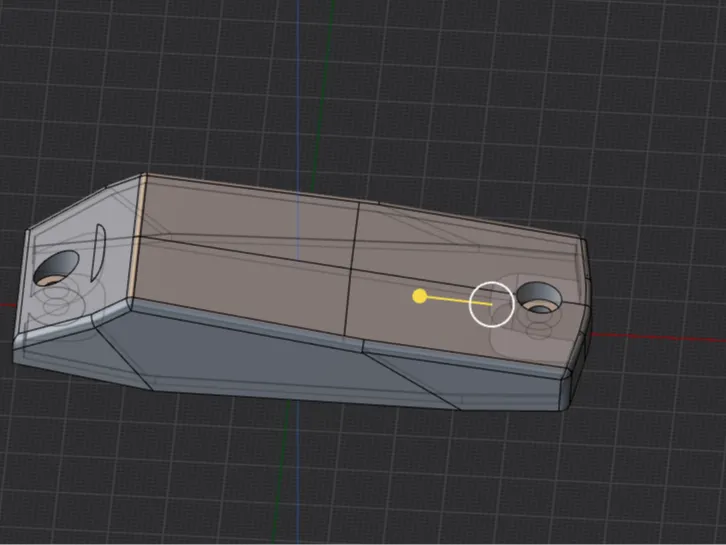Select the narrow slot on the left end face
This screenshot has height=545, width=726.
(99, 252)
